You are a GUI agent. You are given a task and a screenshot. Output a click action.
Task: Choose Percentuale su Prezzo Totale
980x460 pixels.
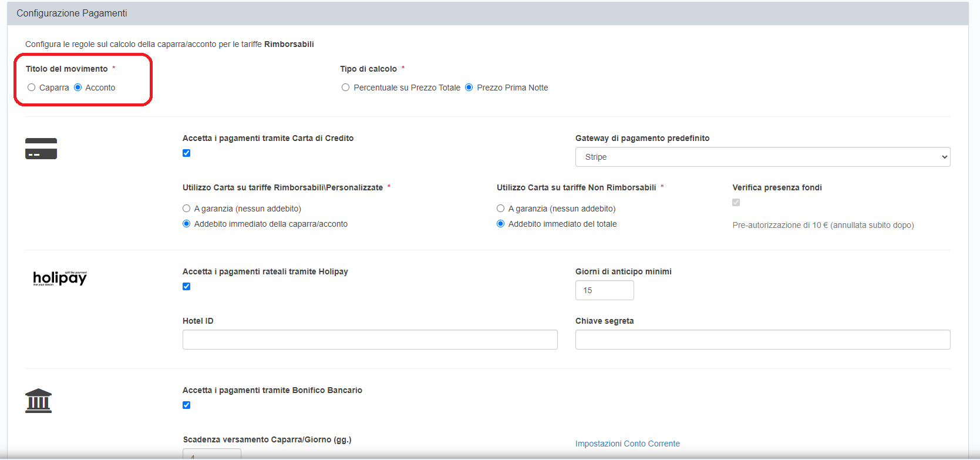coord(346,88)
